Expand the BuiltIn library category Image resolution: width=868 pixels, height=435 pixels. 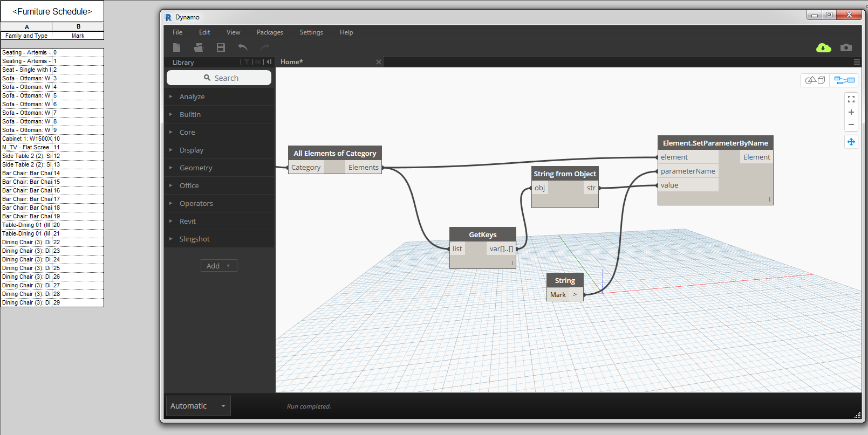click(x=220, y=114)
